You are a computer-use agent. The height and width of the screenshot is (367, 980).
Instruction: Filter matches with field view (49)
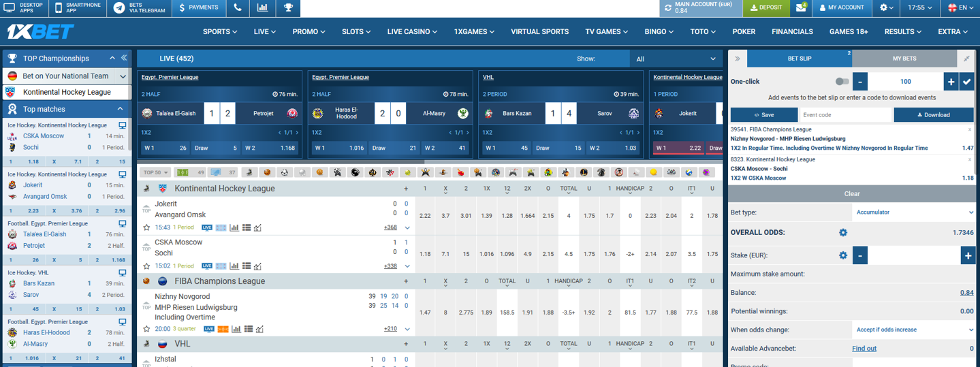point(191,172)
